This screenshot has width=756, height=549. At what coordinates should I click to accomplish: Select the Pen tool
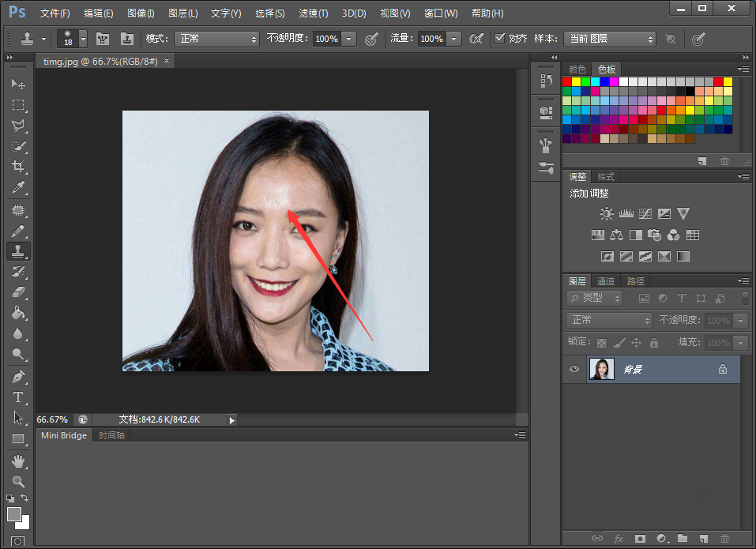pyautogui.click(x=18, y=377)
